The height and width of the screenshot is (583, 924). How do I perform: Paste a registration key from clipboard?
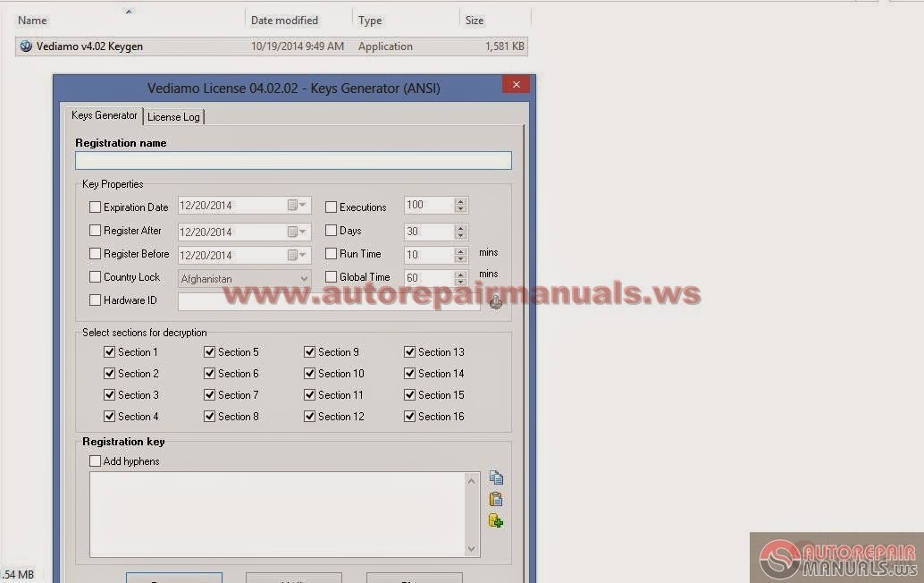tap(496, 499)
